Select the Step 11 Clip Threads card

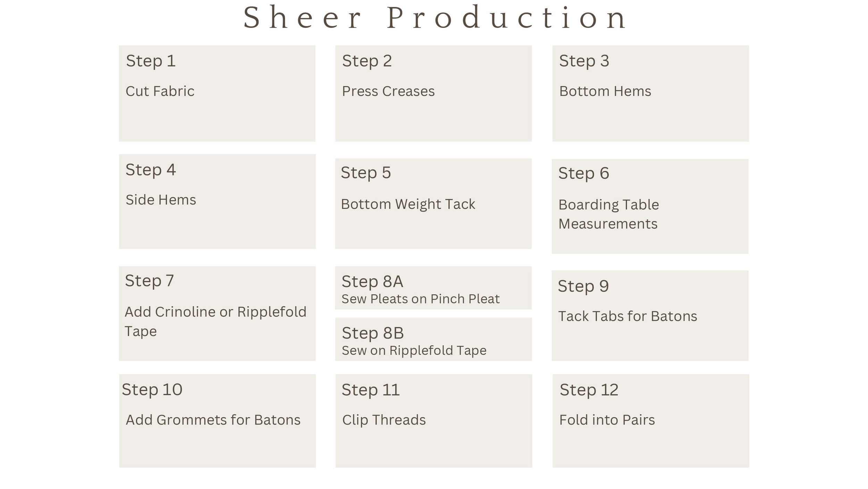pos(434,421)
